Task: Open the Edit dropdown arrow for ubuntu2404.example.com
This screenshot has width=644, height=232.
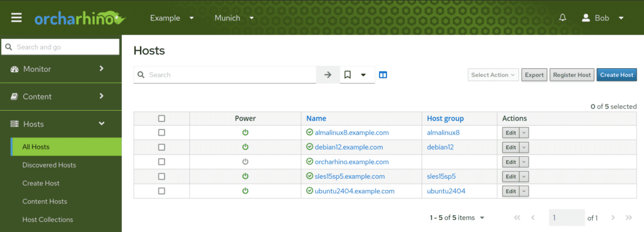Action: [524, 191]
